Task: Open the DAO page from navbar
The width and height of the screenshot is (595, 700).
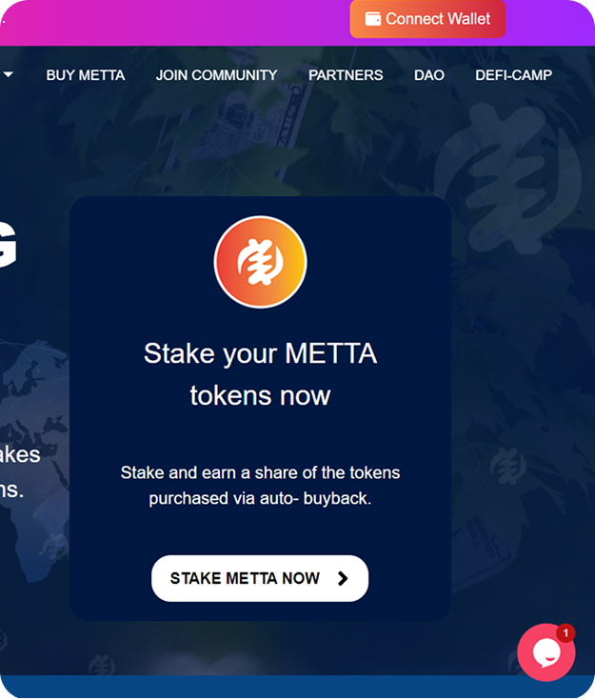Action: pyautogui.click(x=429, y=75)
